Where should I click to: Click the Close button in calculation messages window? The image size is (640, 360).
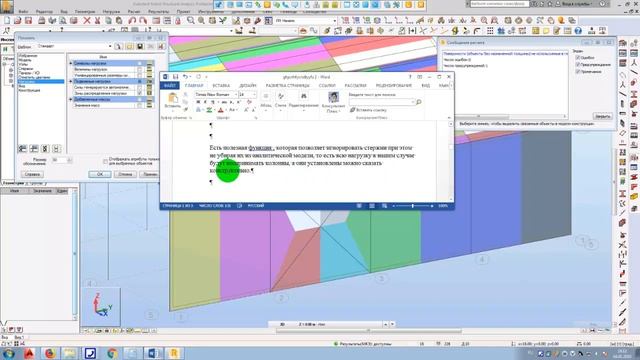(602, 116)
